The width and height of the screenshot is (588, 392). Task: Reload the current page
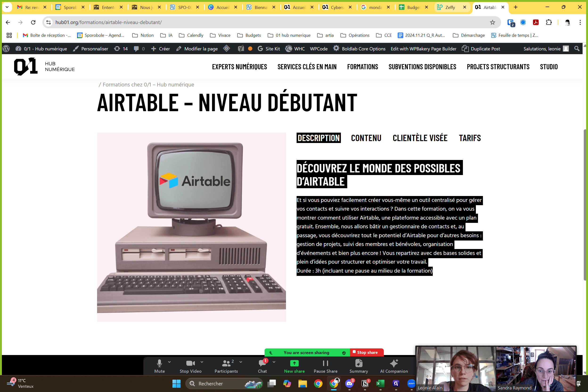pos(33,22)
